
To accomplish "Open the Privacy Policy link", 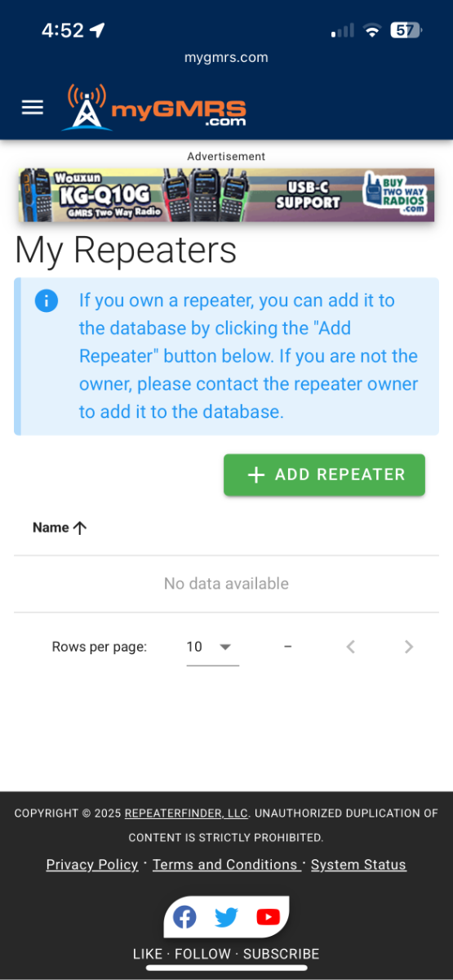I will coord(92,864).
